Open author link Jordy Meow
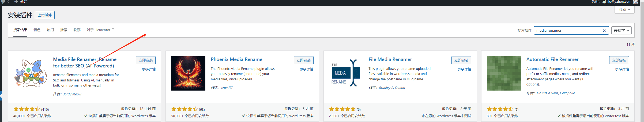This screenshot has width=644, height=122. pyautogui.click(x=72, y=94)
